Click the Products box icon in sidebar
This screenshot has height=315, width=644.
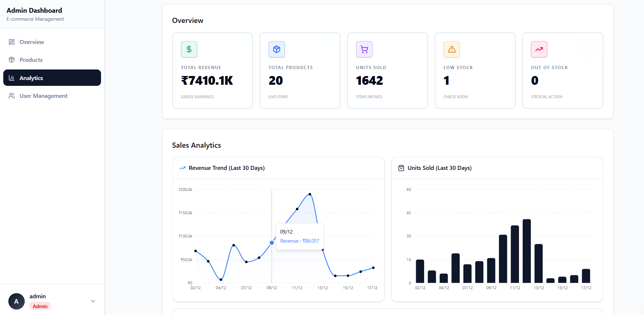[x=12, y=60]
